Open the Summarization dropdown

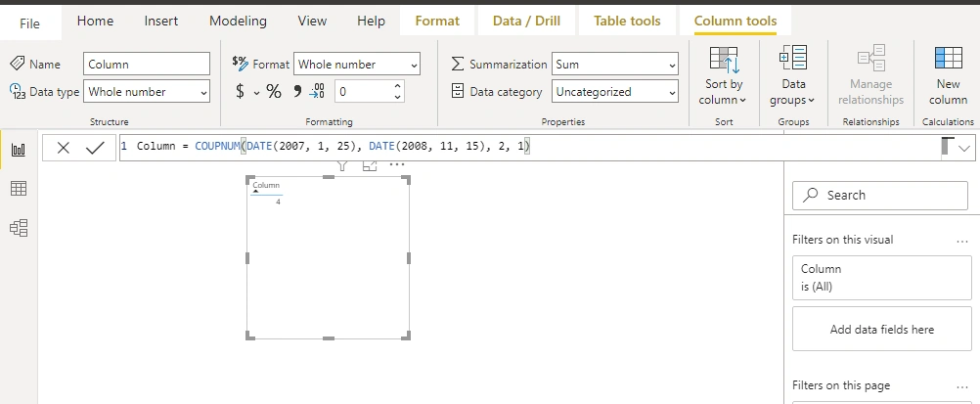(x=615, y=64)
